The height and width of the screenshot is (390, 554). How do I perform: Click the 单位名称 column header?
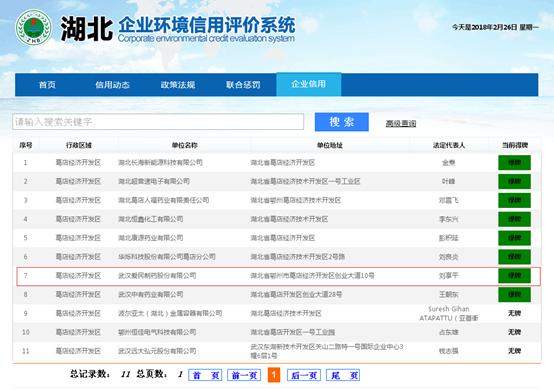tap(184, 145)
